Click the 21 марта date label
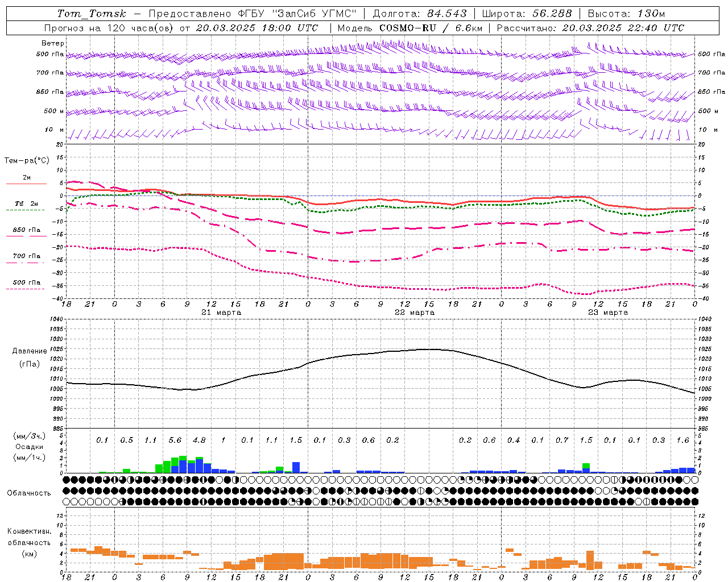 point(221,313)
